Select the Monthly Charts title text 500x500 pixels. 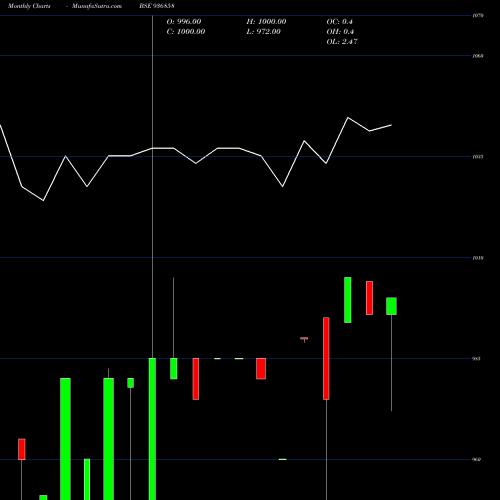pyautogui.click(x=29, y=6)
